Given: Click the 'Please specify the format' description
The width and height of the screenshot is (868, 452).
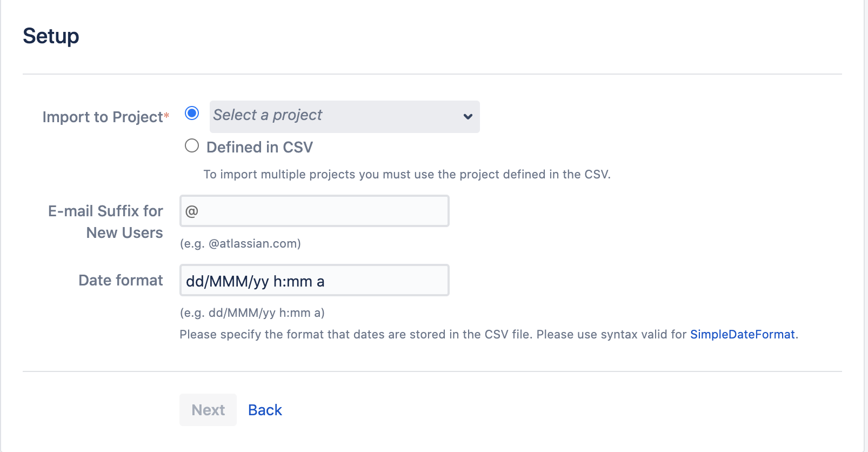Looking at the screenshot, I should pos(432,334).
